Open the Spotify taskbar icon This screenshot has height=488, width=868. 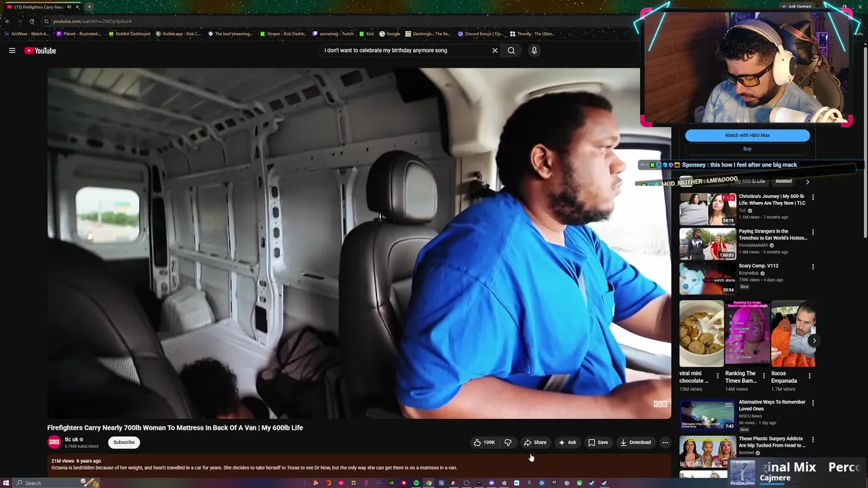(x=416, y=483)
